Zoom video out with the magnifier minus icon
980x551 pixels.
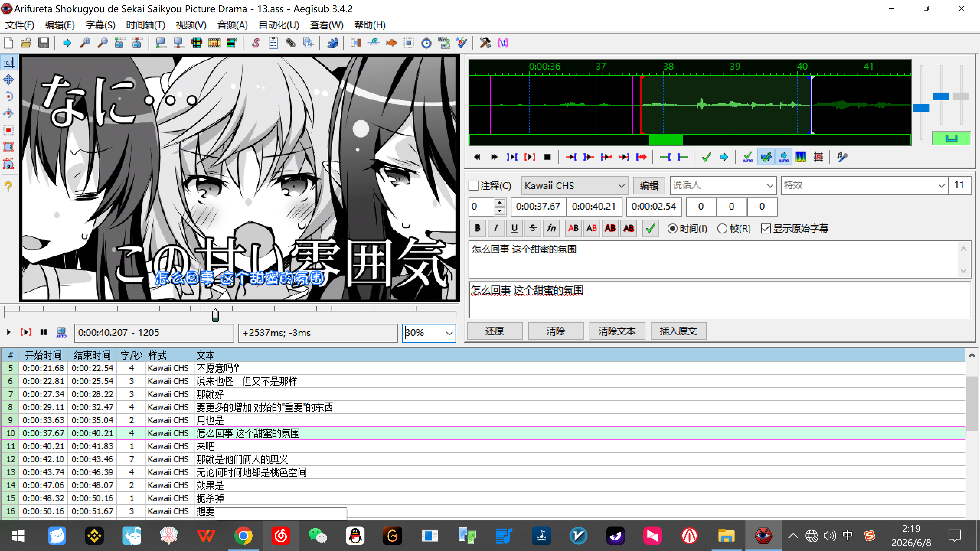tap(102, 43)
